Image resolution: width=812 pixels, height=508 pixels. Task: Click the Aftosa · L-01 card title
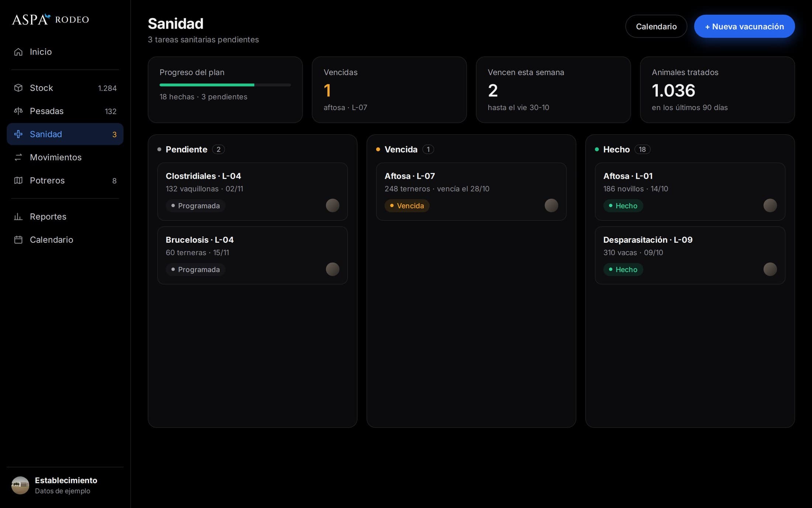click(628, 176)
